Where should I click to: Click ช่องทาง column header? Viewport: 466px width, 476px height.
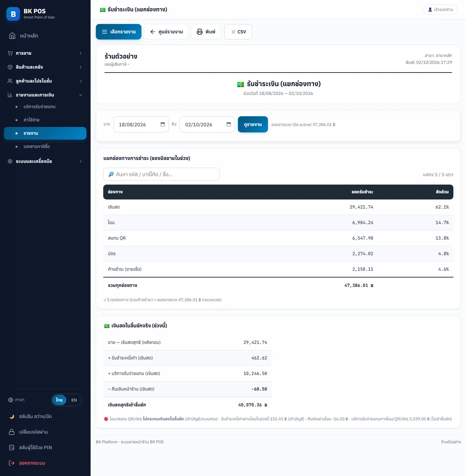(115, 192)
